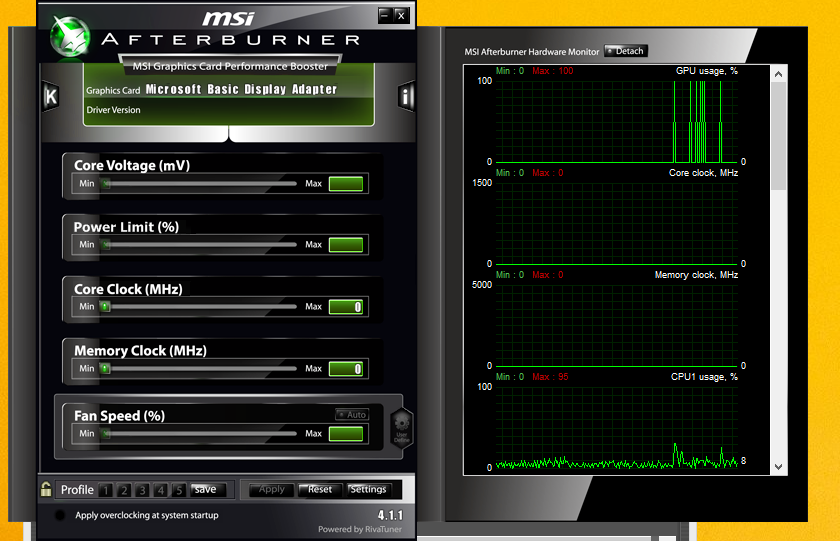Close the Afterburner window

[x=401, y=16]
